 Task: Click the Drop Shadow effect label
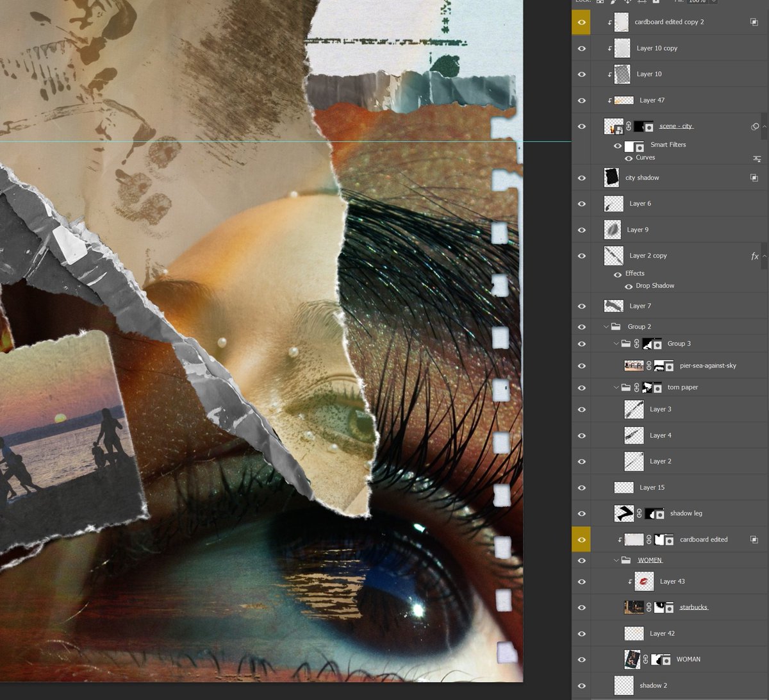655,286
